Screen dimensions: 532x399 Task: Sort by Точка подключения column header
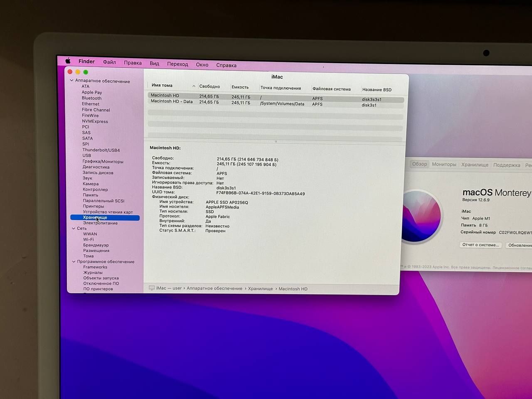tap(281, 88)
